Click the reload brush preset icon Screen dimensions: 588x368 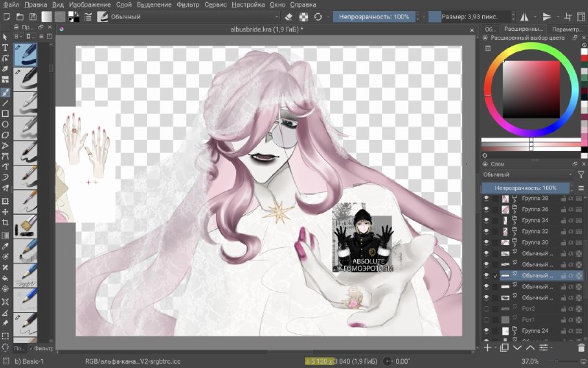click(x=318, y=17)
